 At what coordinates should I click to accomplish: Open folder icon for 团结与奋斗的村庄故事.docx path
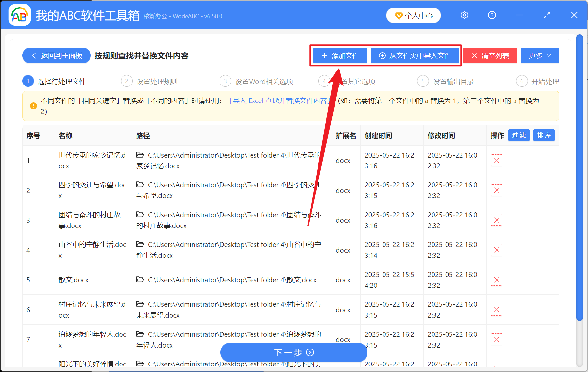(140, 214)
